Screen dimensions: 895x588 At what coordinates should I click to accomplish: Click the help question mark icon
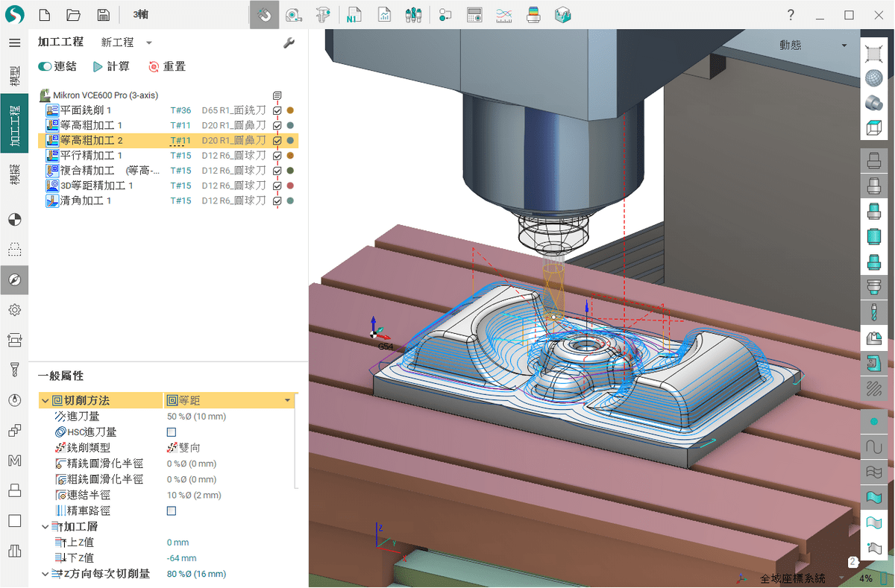(791, 15)
